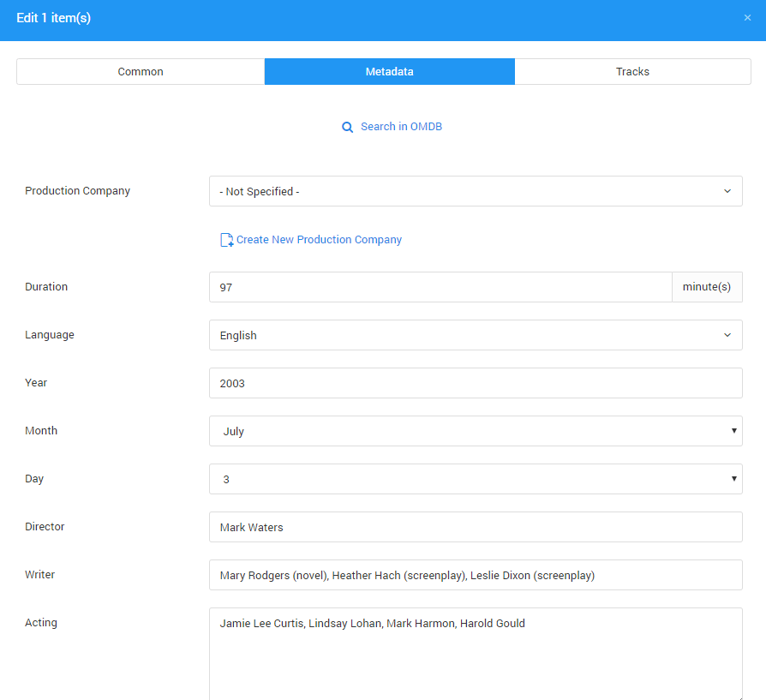Open the Month dropdown set to July
This screenshot has width=766, height=700.
click(476, 431)
